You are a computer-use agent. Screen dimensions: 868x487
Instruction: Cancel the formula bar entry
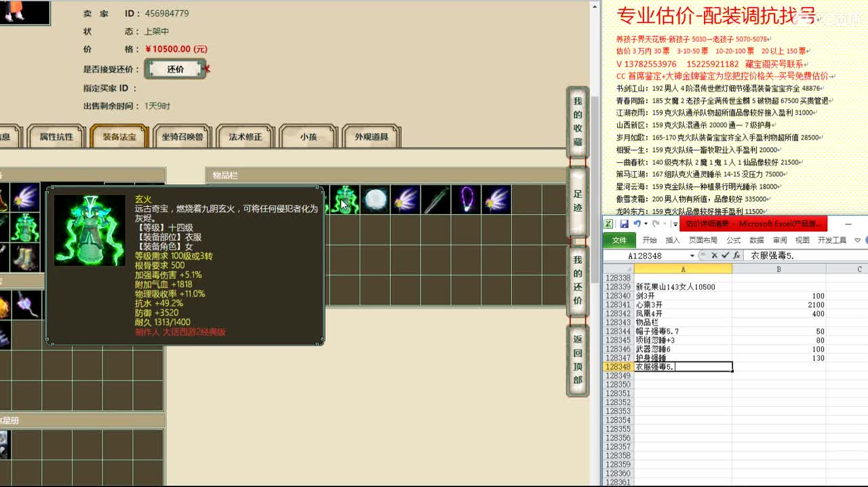coord(714,256)
